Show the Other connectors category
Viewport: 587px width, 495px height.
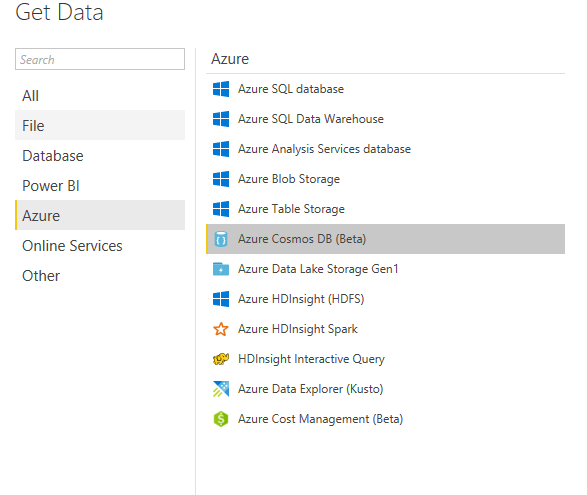(x=100, y=275)
